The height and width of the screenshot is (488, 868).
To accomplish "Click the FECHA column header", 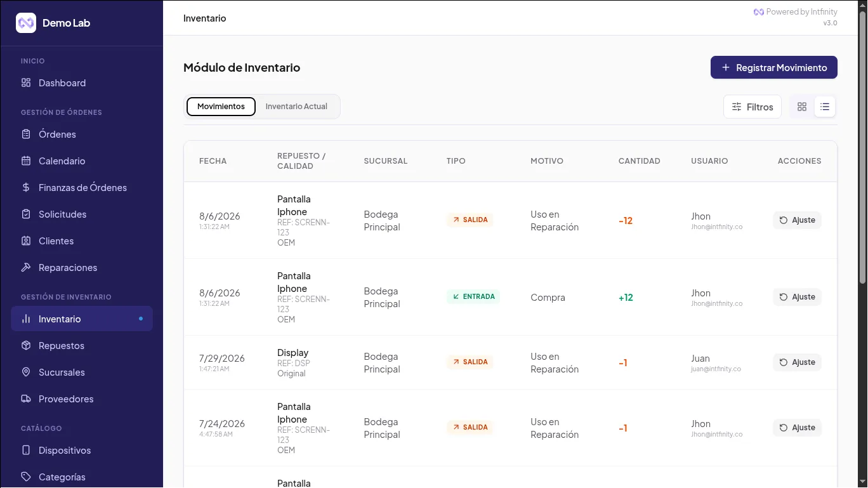I will click(x=213, y=161).
